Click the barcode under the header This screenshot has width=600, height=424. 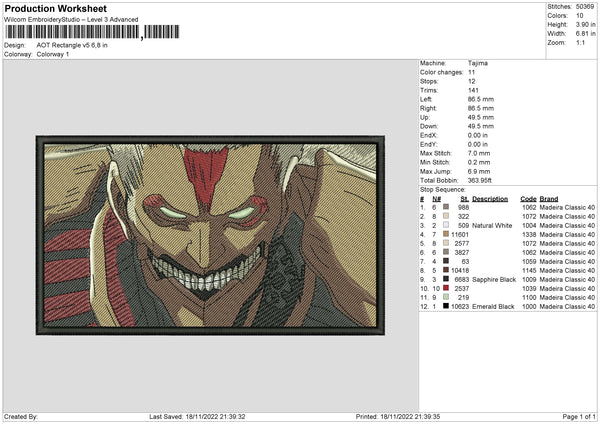click(x=92, y=32)
